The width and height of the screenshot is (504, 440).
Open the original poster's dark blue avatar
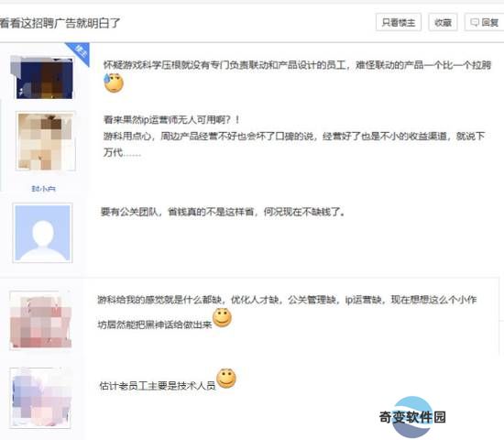point(45,78)
